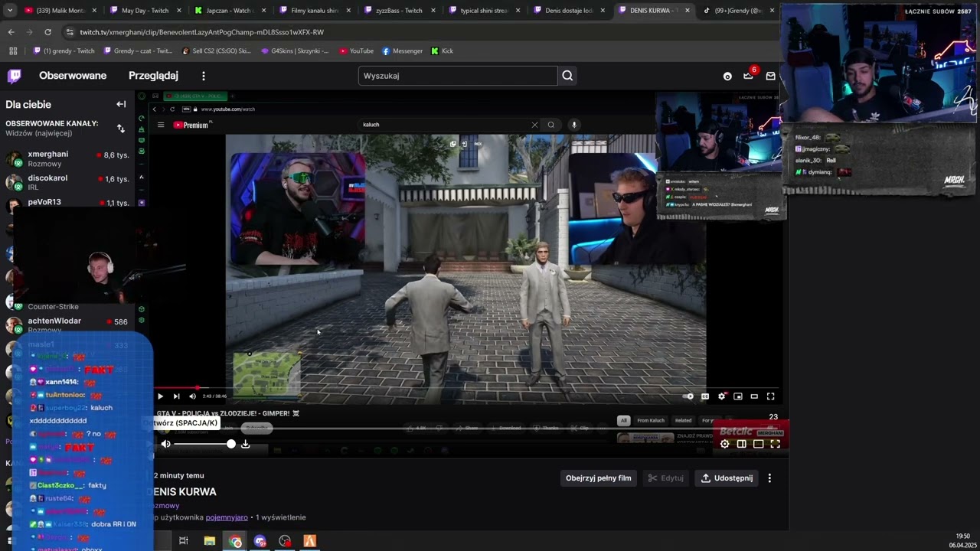Switch to the Japczan Kick tab
The image size is (980, 551).
pos(230,11)
